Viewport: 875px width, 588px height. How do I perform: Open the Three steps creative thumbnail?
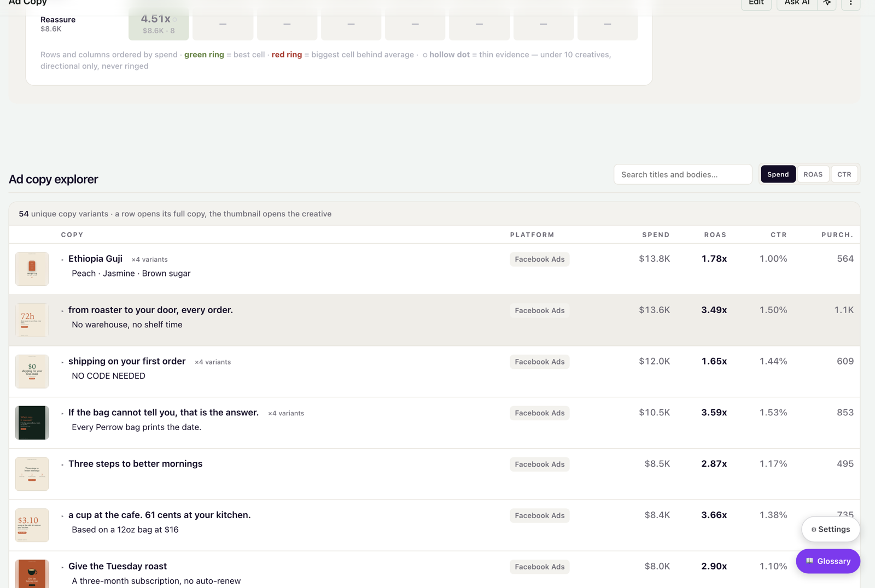tap(32, 474)
